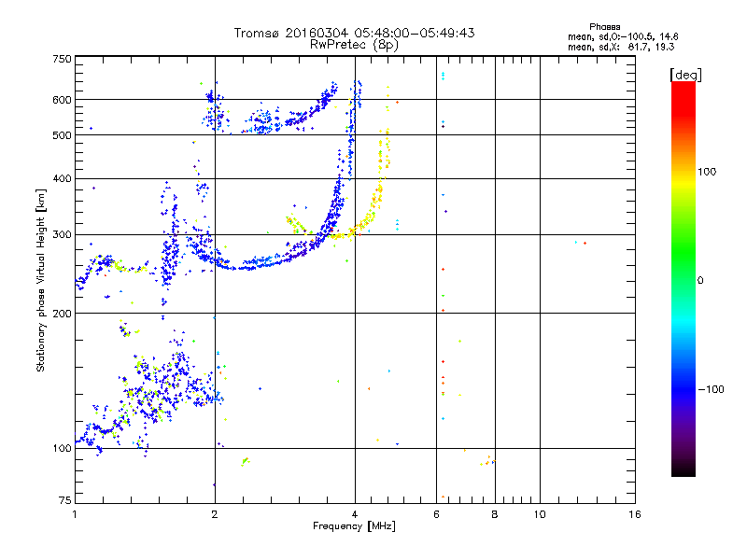Click the y-axis '500' tick label
Image resolution: width=747 pixels, height=560 pixels.
click(62, 135)
